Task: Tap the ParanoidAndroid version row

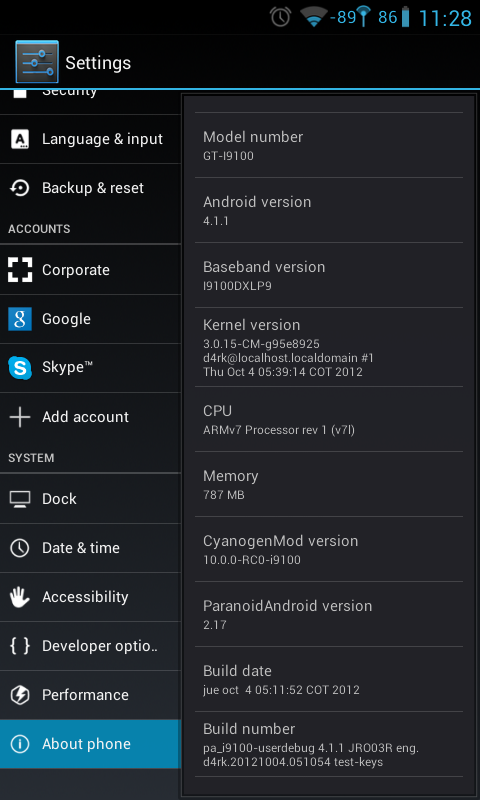Action: [x=329, y=614]
